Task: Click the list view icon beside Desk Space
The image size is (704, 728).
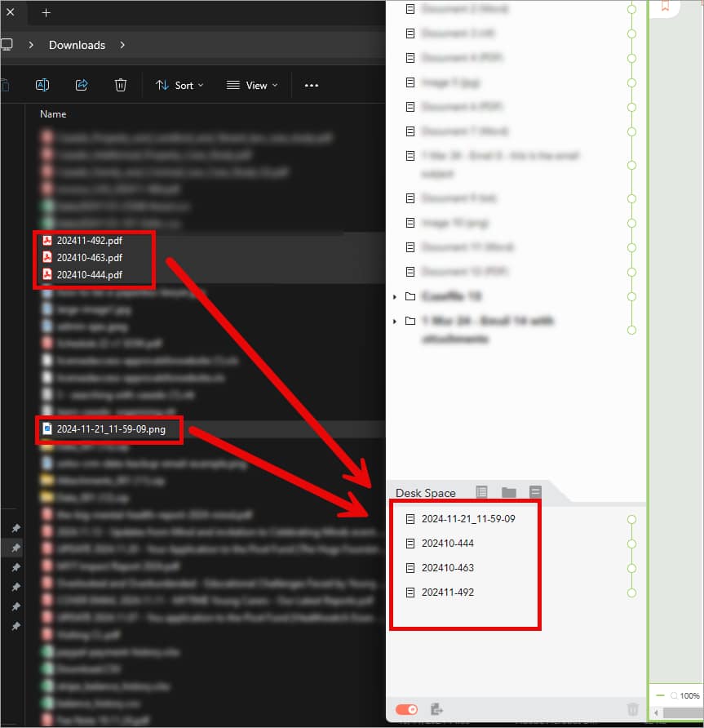Action: point(482,491)
